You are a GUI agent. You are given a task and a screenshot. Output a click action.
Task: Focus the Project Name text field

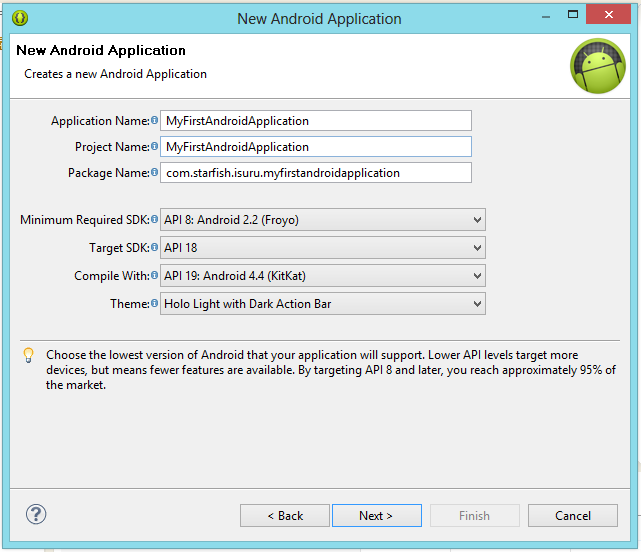pos(316,147)
